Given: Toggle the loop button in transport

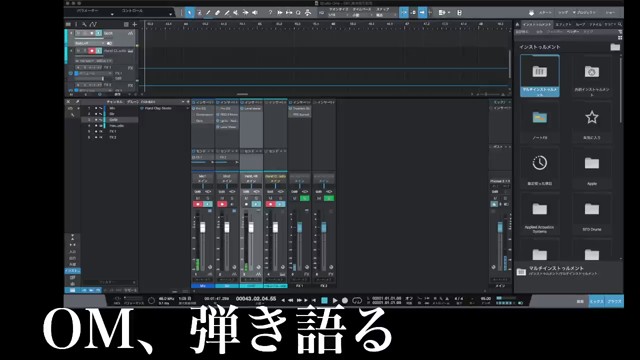Looking at the screenshot, I should tap(357, 300).
